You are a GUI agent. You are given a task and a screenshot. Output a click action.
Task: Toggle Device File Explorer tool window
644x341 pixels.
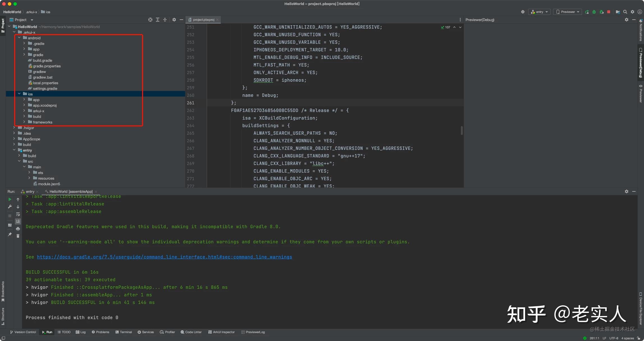tap(641, 308)
